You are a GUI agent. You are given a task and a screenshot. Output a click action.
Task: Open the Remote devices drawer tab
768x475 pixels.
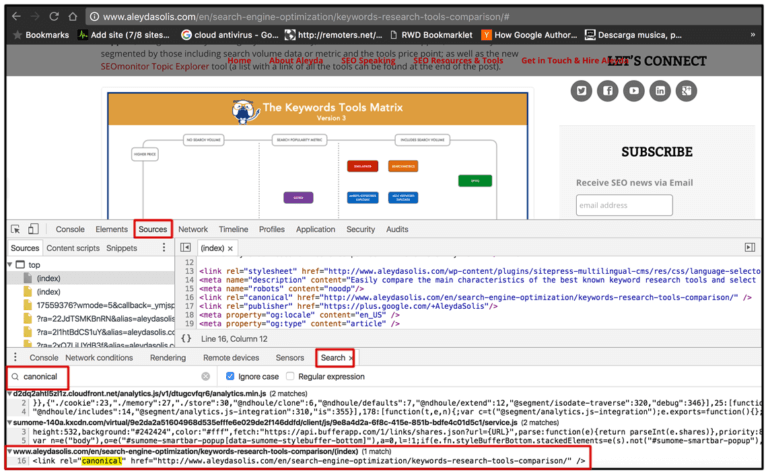tap(231, 357)
